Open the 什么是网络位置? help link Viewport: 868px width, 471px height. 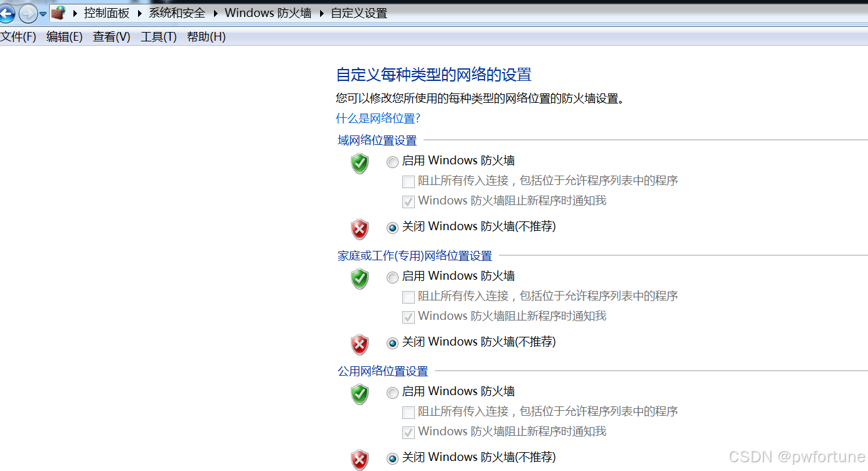click(x=378, y=119)
